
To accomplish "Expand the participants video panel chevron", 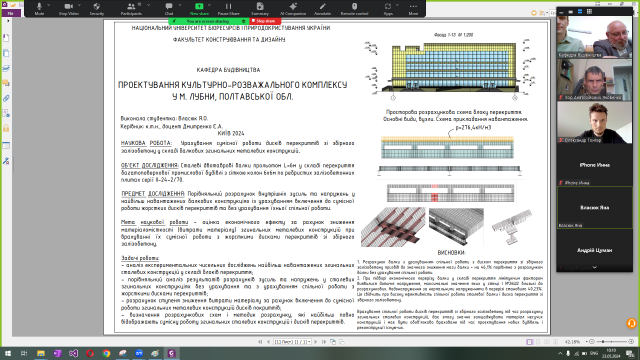I will click(594, 267).
